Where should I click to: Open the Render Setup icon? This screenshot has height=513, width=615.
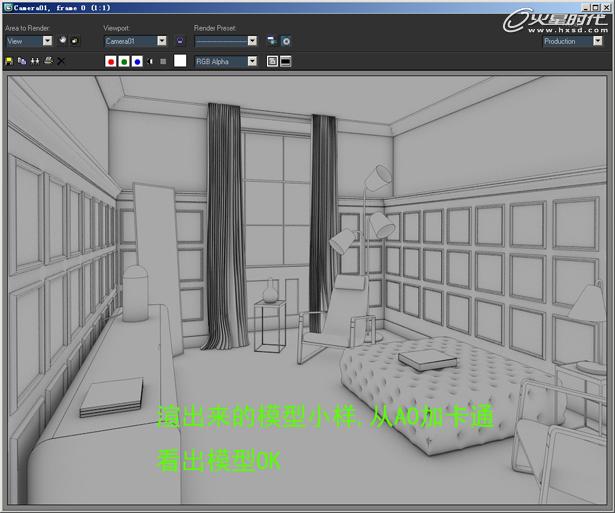[x=271, y=41]
